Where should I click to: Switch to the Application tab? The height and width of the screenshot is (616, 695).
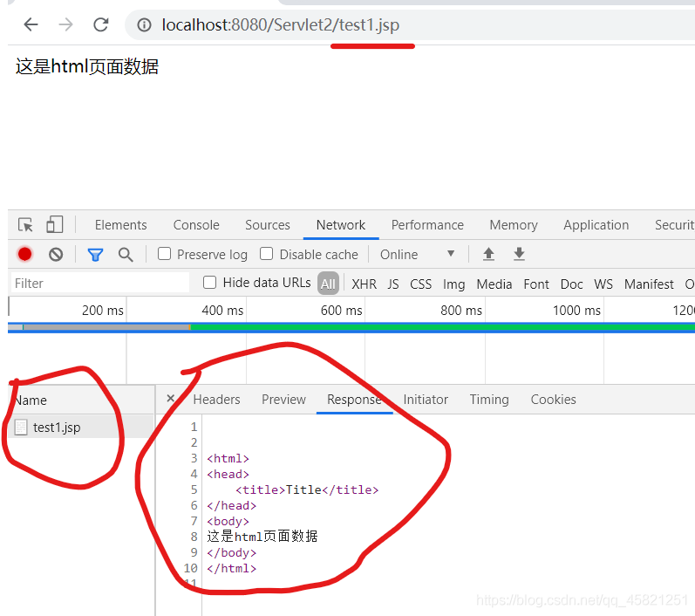pyautogui.click(x=596, y=225)
